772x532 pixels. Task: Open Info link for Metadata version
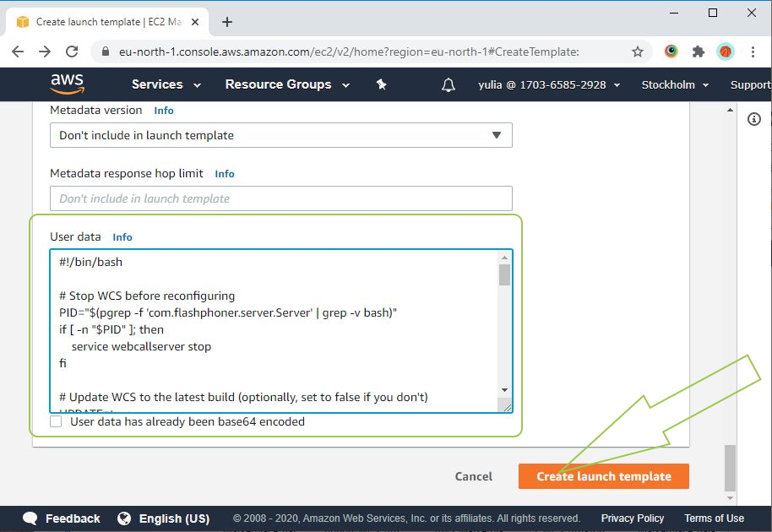[164, 111]
